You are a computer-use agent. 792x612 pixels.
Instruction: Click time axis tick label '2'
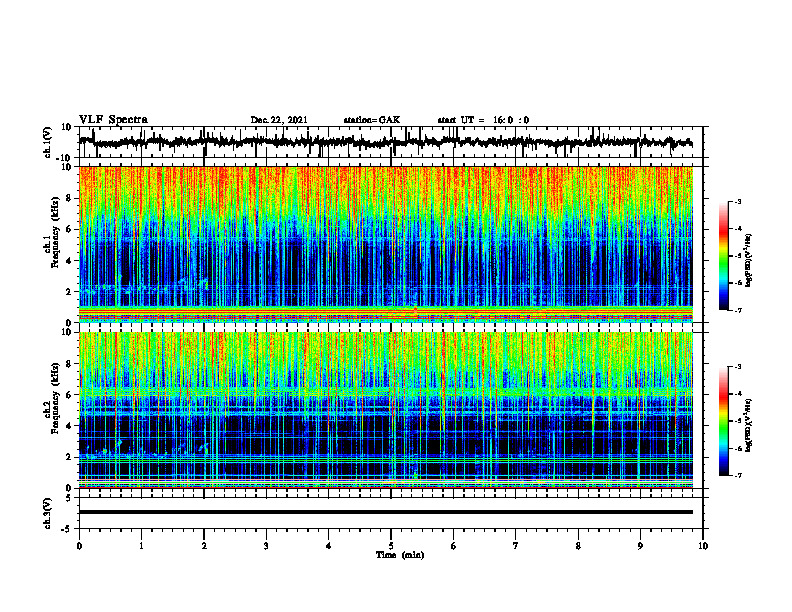pos(204,546)
